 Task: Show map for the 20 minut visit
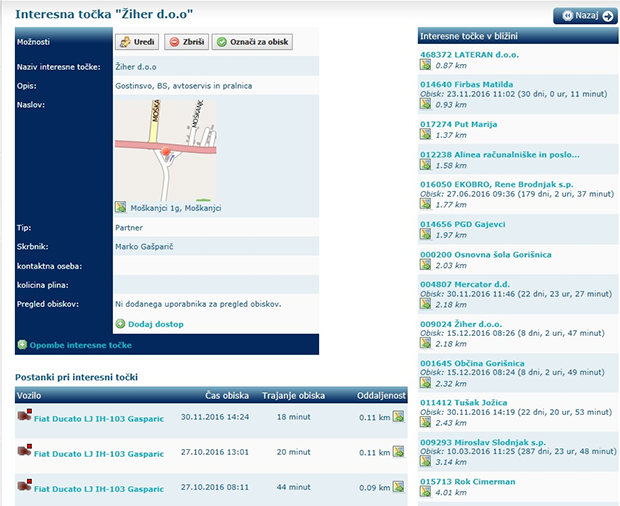click(399, 451)
